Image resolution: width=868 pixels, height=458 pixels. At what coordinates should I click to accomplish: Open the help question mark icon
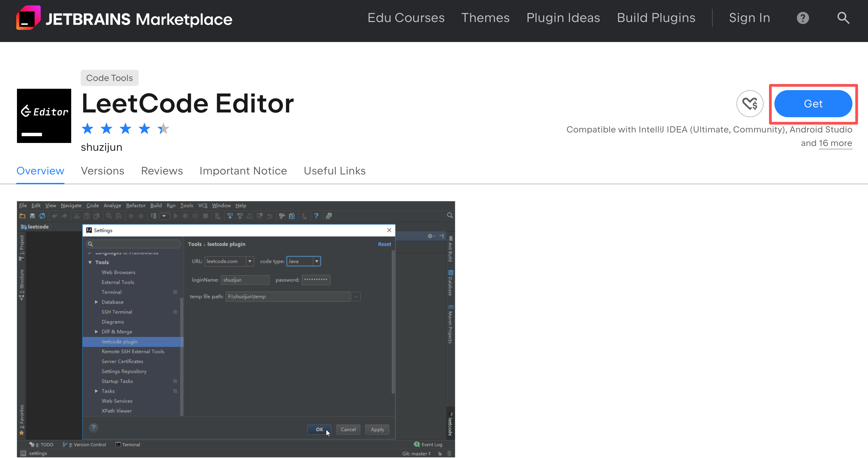(x=803, y=18)
